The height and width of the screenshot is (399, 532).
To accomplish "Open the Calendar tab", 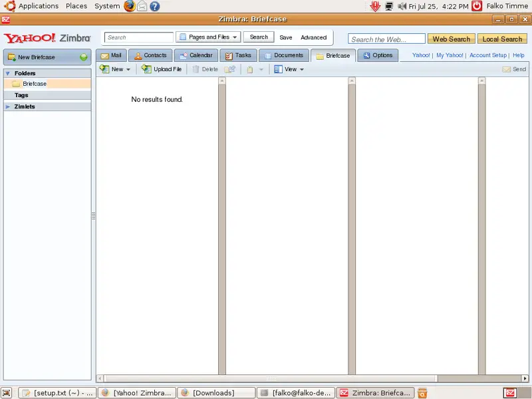I will point(196,55).
